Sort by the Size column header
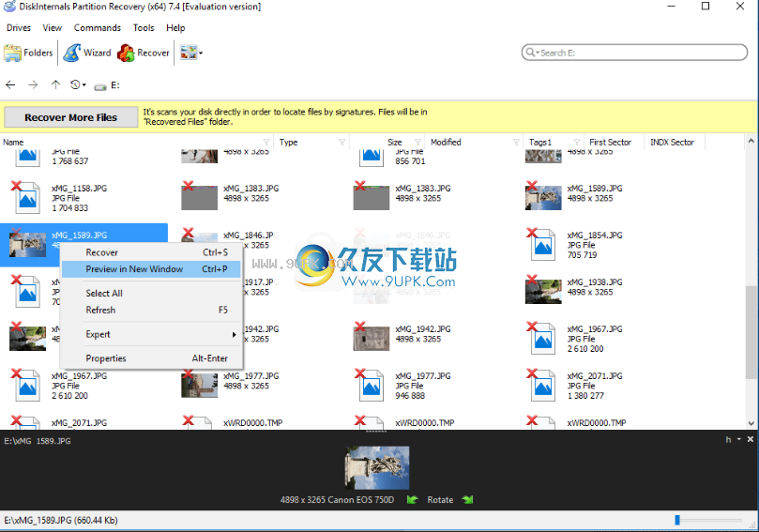759x532 pixels. tap(395, 143)
